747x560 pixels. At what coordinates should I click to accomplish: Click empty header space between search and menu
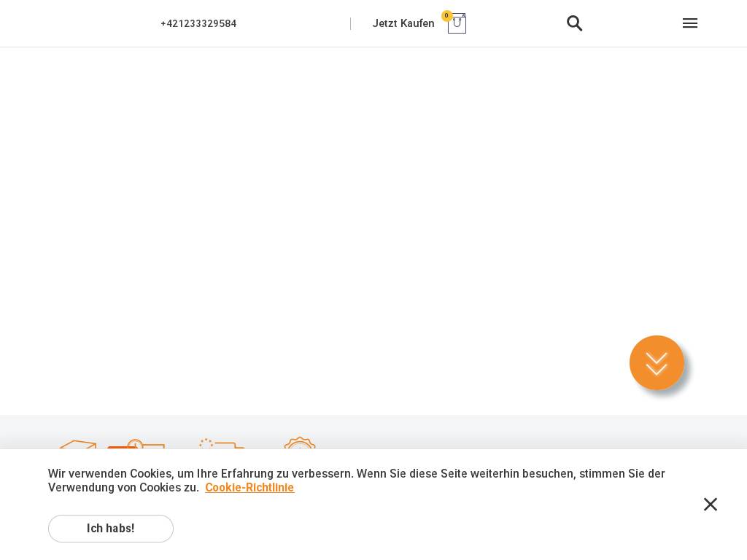point(633,23)
